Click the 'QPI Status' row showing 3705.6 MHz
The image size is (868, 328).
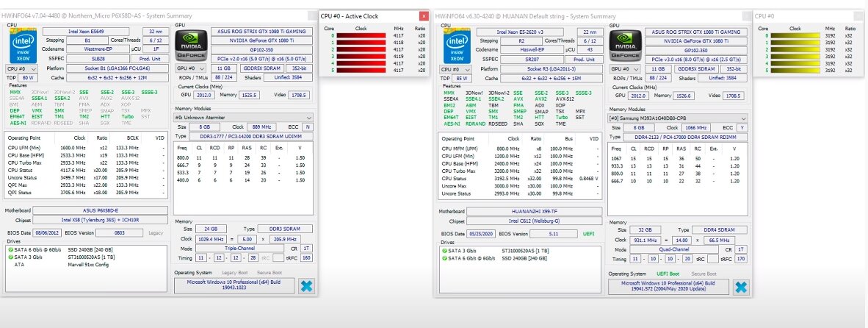pos(86,193)
